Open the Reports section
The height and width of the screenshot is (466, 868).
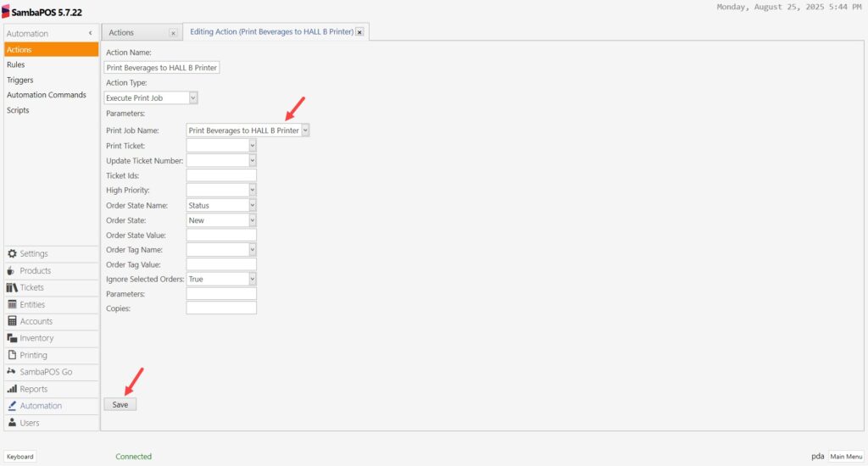tap(51, 389)
